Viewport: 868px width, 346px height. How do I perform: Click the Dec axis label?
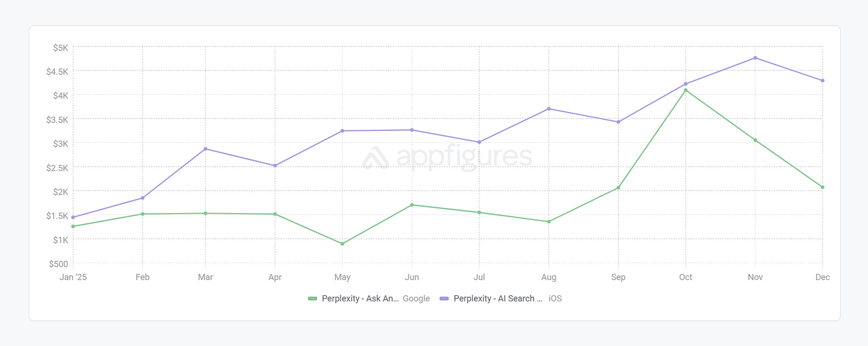pyautogui.click(x=823, y=278)
